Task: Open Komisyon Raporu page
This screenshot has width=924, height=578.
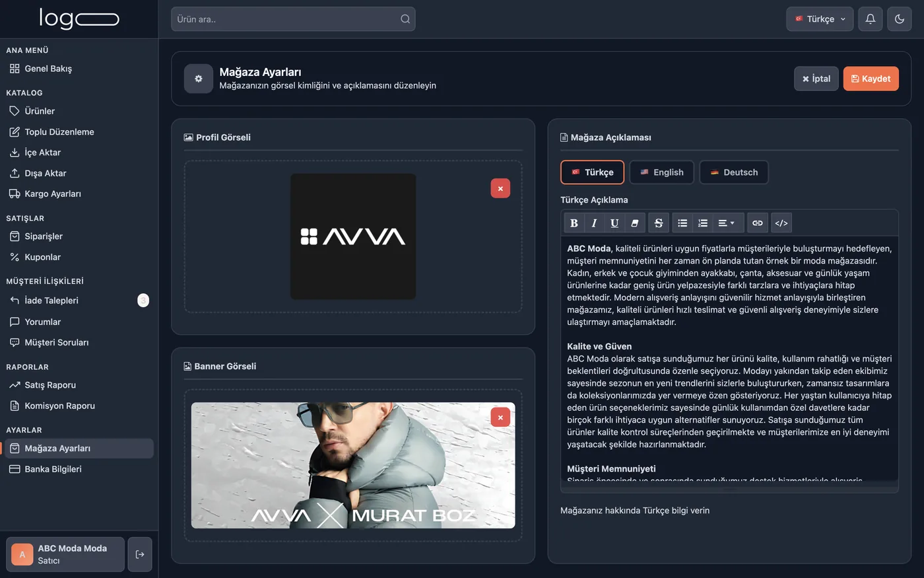Action: tap(79, 406)
